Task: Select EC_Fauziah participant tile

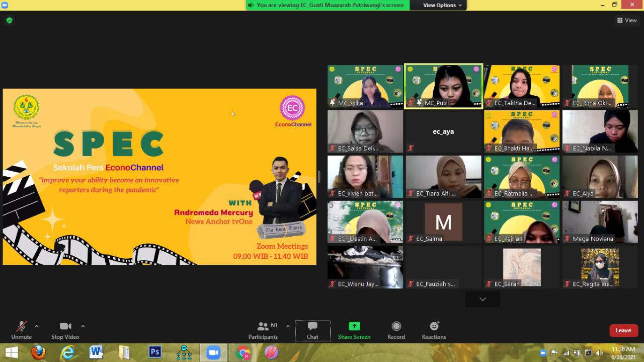Action: [x=444, y=267]
